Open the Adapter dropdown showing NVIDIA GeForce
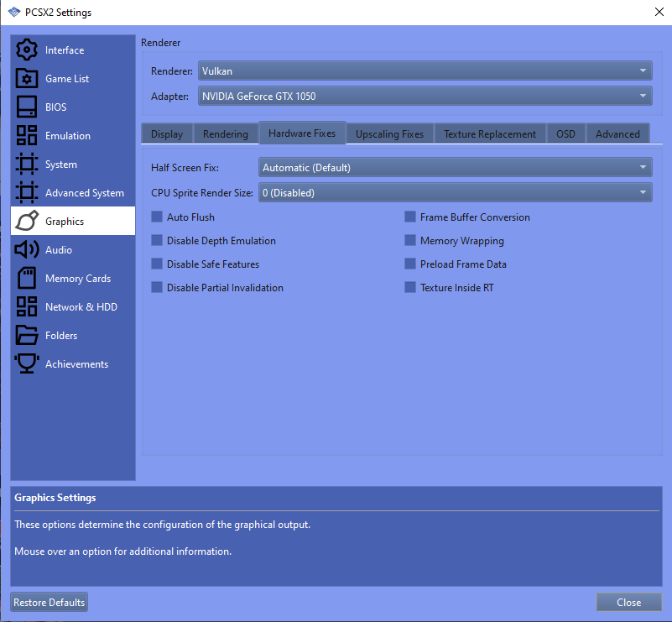Screen dimensions: 672x622 (425, 96)
